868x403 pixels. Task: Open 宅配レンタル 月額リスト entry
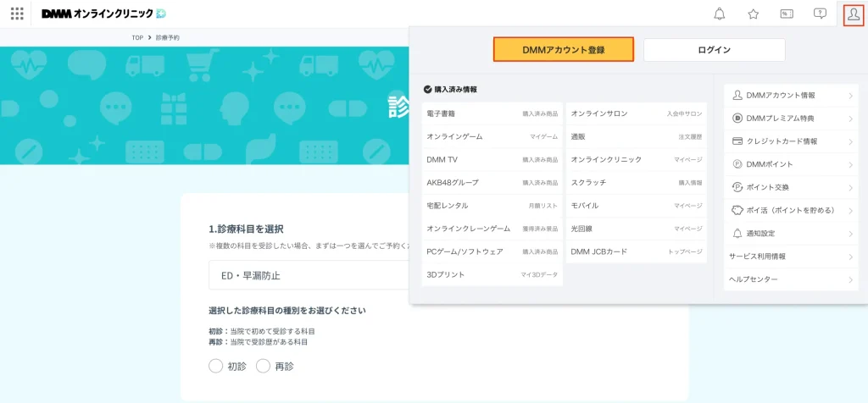point(492,206)
